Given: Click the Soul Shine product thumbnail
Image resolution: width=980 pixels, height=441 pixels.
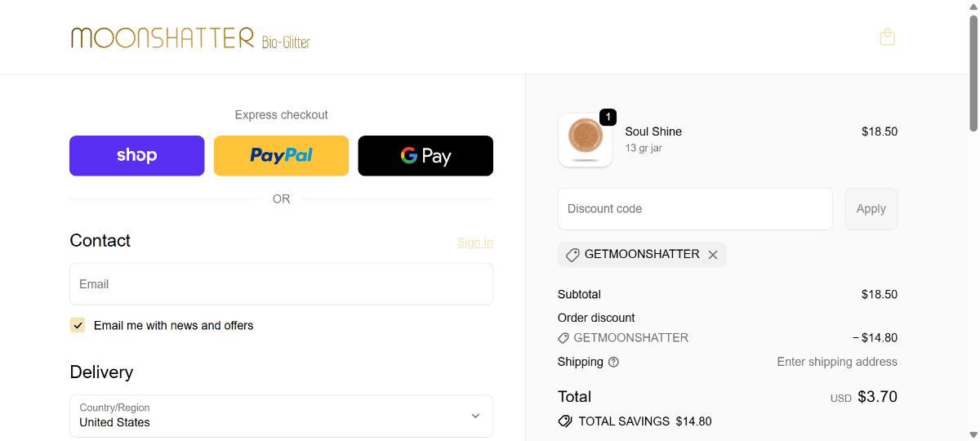Looking at the screenshot, I should 585,140.
